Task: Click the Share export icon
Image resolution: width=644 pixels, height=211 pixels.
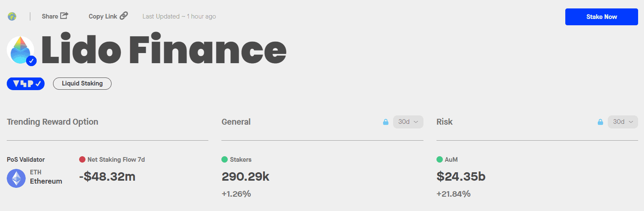Action: pyautogui.click(x=64, y=16)
